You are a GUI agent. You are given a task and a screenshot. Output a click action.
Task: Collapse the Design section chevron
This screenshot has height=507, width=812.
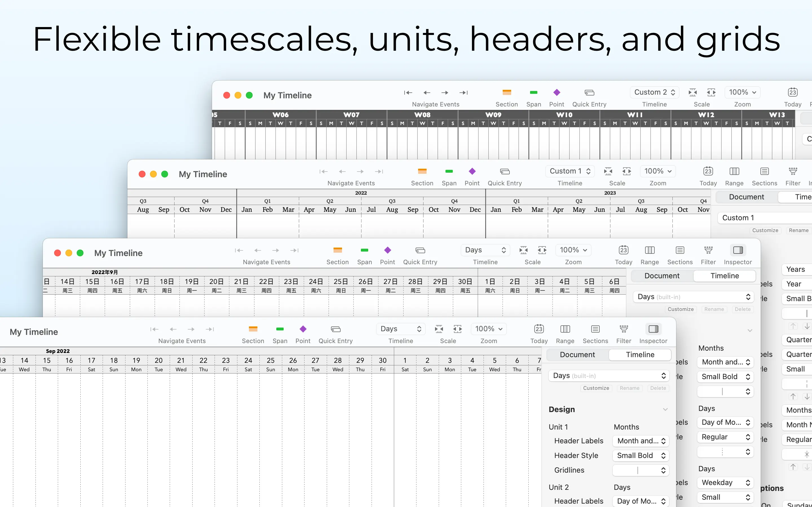point(665,410)
